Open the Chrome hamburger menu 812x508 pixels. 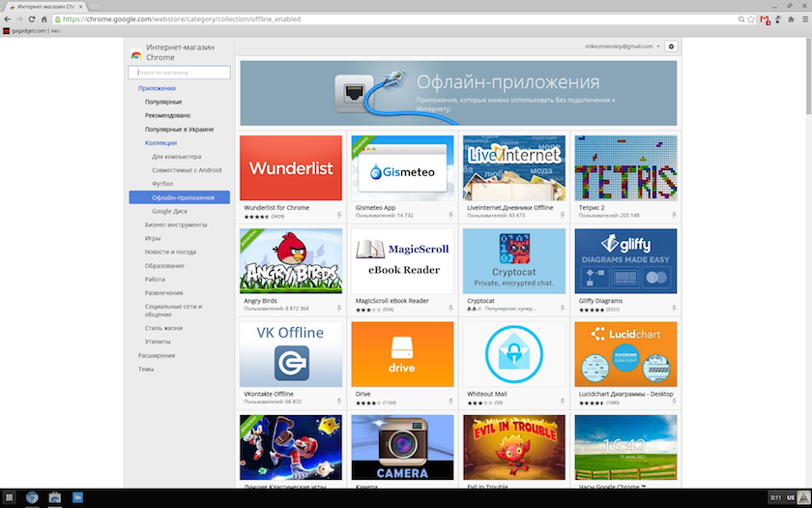click(x=804, y=19)
